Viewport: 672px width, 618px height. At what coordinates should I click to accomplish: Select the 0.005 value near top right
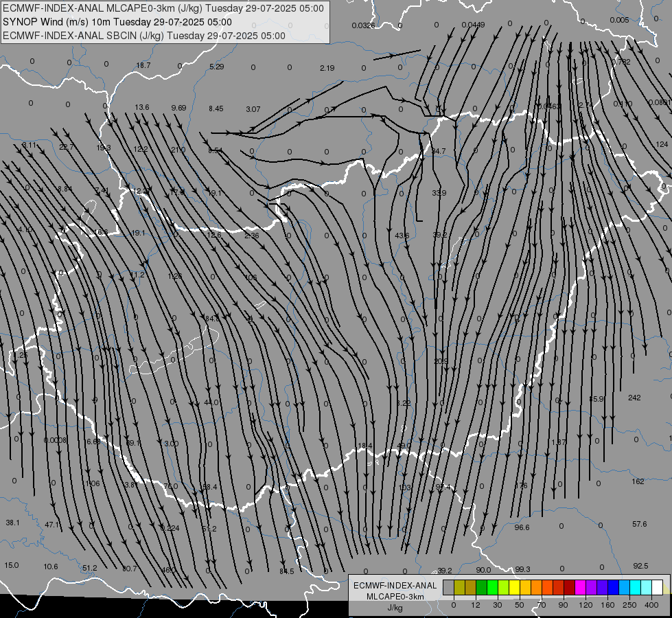(619, 20)
